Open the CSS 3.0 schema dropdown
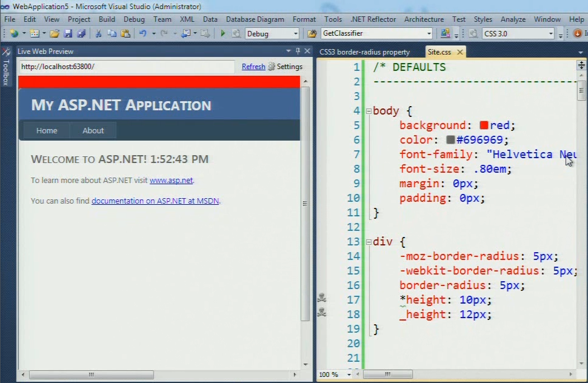 pyautogui.click(x=551, y=34)
